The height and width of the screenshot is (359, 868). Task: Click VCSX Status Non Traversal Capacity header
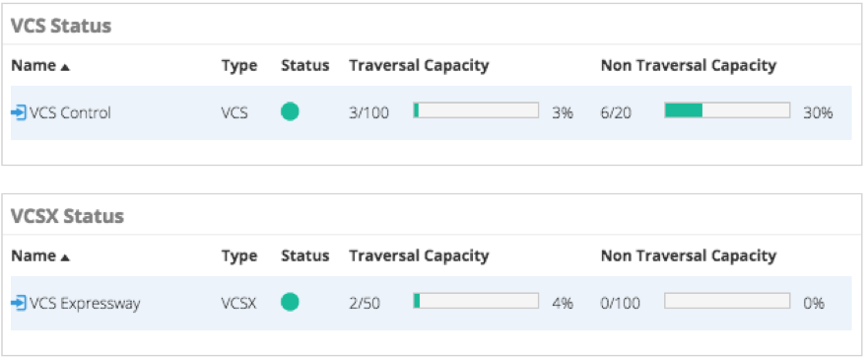point(689,256)
